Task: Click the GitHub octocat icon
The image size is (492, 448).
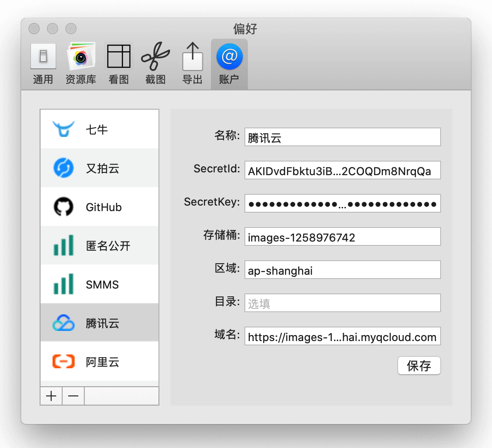Action: coord(64,206)
